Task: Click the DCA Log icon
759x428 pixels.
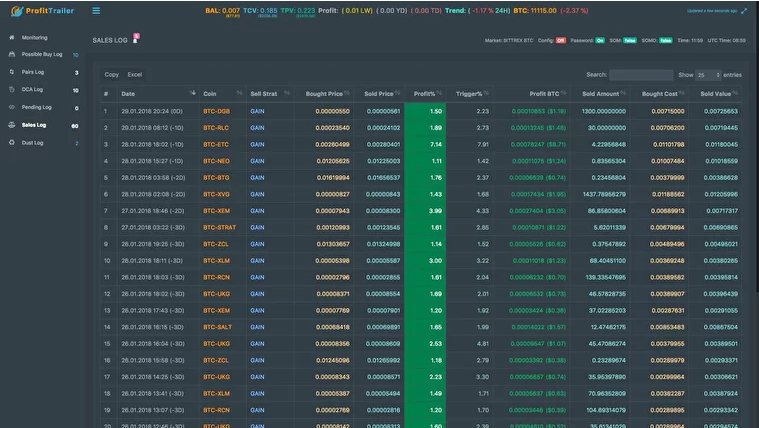Action: click(x=12, y=90)
